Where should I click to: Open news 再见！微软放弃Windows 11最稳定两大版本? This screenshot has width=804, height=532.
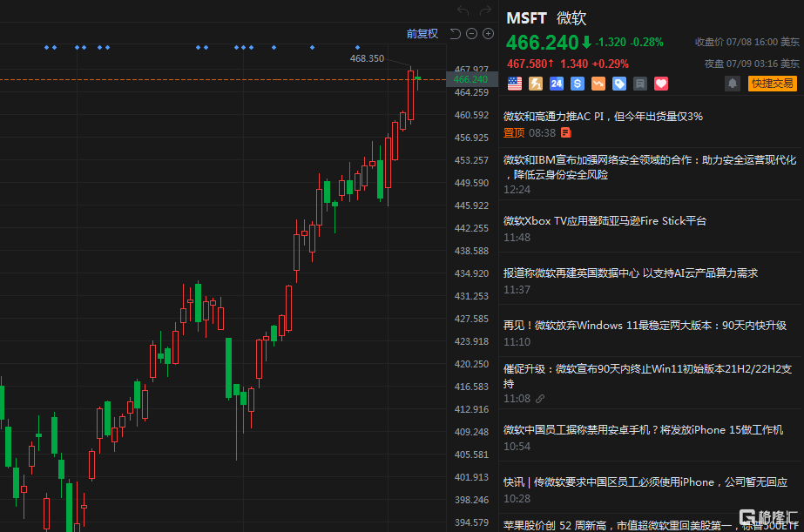click(645, 326)
